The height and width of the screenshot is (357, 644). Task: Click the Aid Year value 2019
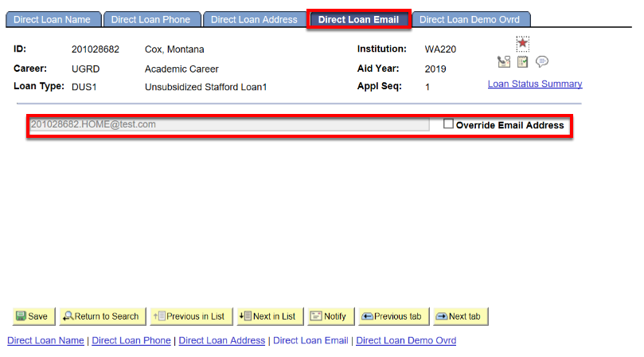pos(435,69)
